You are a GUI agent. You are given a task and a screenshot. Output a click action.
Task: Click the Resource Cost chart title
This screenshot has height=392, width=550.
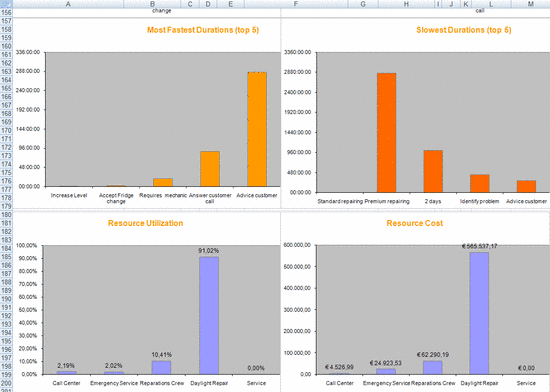tap(415, 223)
